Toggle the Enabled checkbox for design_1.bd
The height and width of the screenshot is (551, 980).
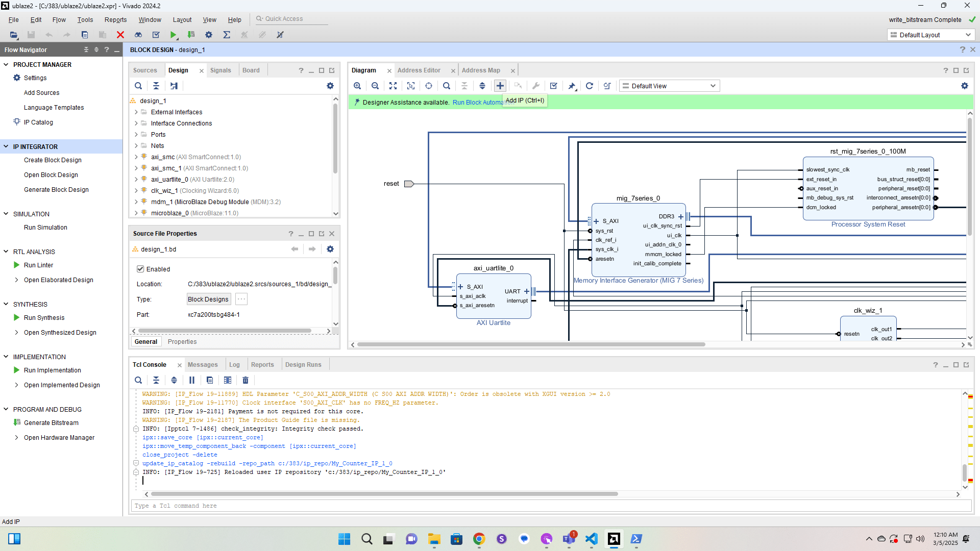pos(140,269)
